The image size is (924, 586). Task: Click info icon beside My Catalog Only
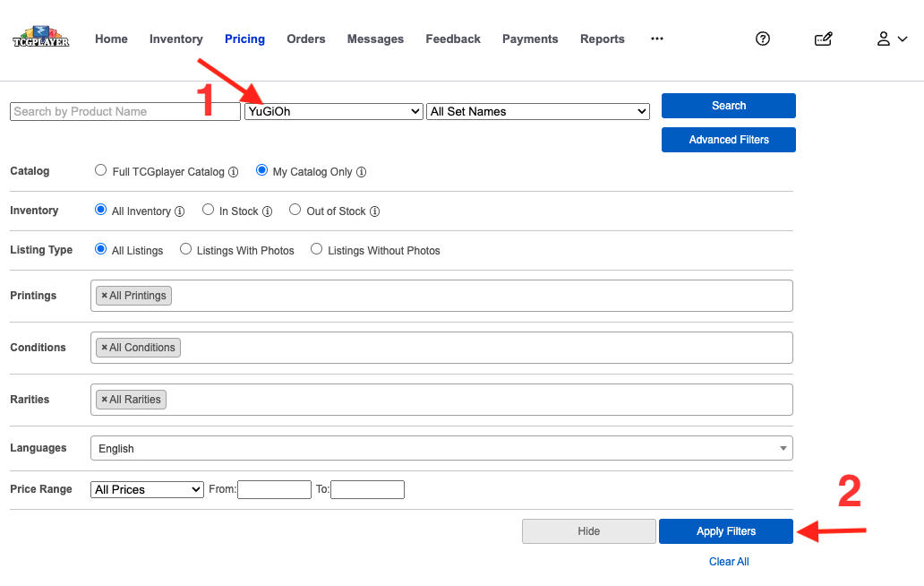point(361,172)
